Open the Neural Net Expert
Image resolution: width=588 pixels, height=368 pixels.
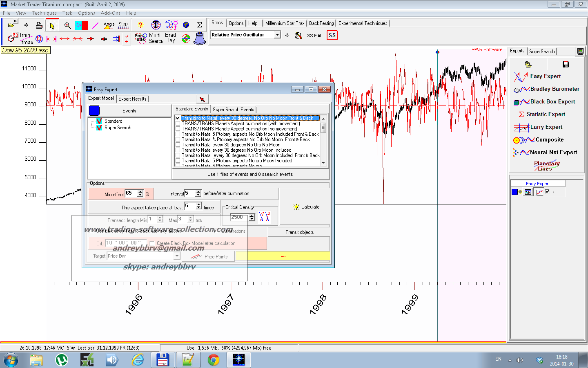(553, 153)
